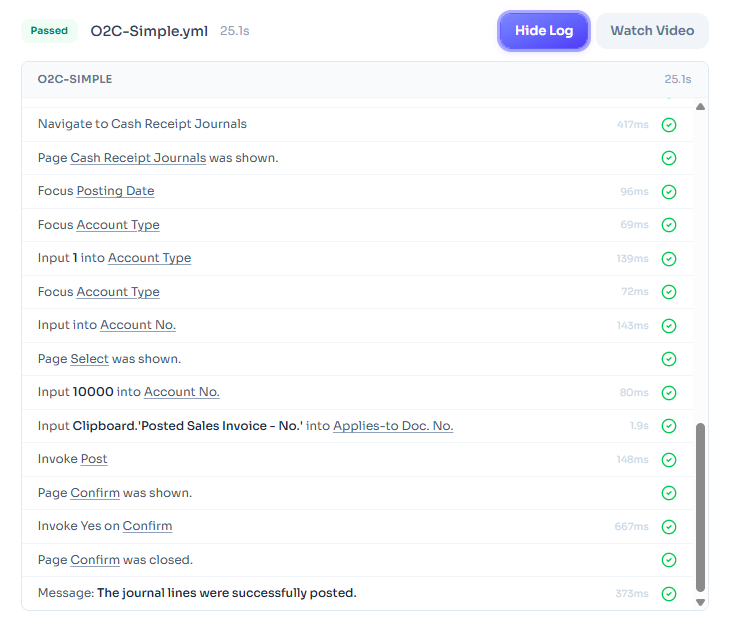Click the 373ms duration value
This screenshot has height=632, width=730.
(632, 594)
